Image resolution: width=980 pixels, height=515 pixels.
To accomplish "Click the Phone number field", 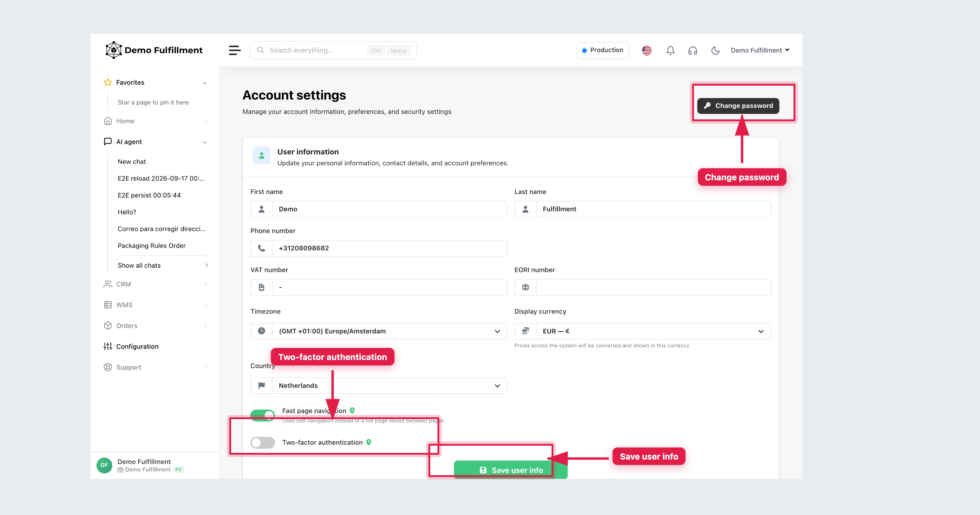I will [379, 248].
